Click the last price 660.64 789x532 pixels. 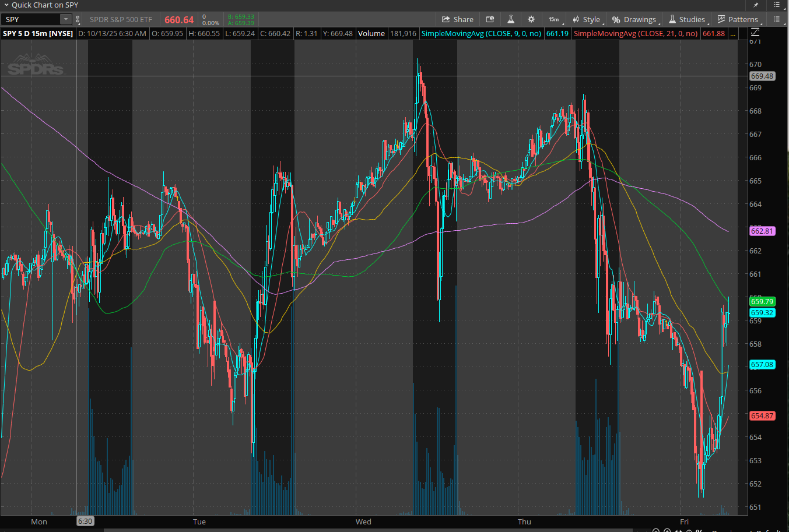click(x=179, y=20)
